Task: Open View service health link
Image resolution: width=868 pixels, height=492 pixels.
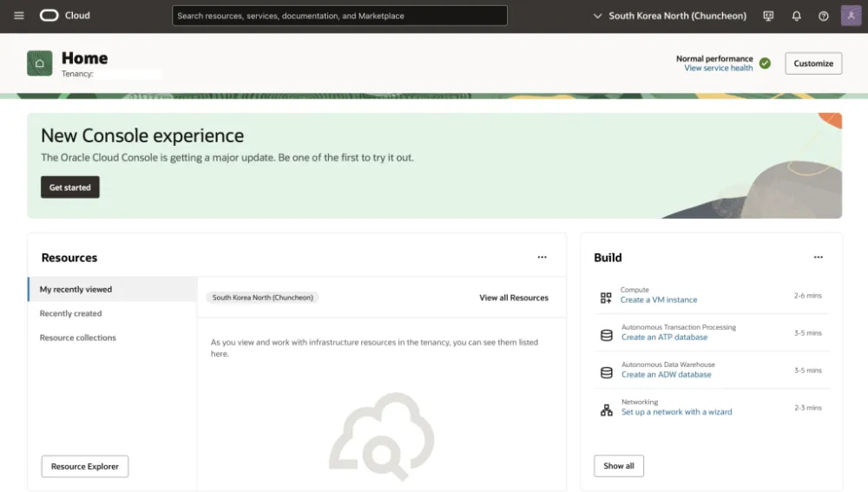Action: click(x=719, y=68)
